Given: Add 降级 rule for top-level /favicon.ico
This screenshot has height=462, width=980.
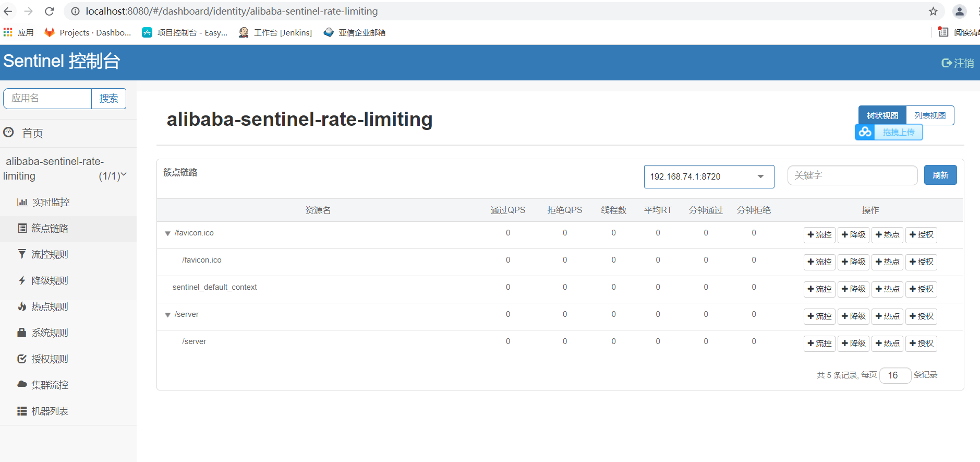Looking at the screenshot, I should [x=853, y=235].
